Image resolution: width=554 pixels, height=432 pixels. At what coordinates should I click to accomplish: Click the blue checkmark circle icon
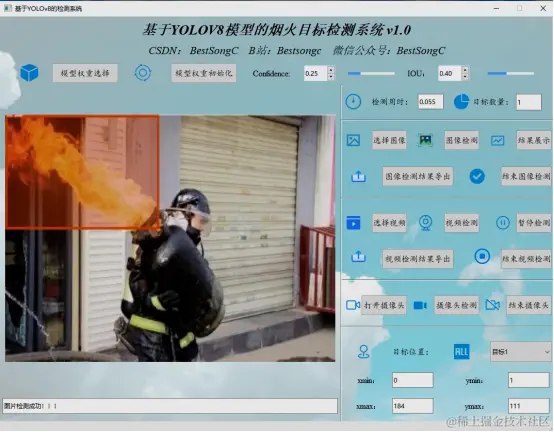[x=477, y=176]
